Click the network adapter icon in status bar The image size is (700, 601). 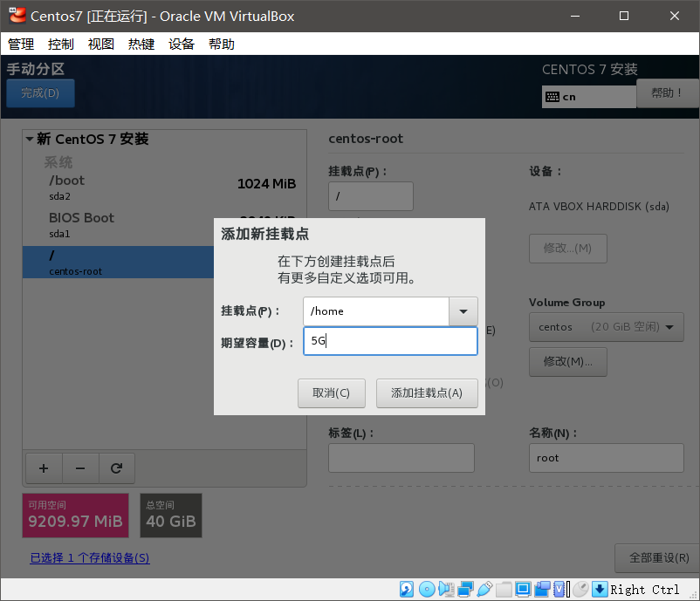pos(463,589)
